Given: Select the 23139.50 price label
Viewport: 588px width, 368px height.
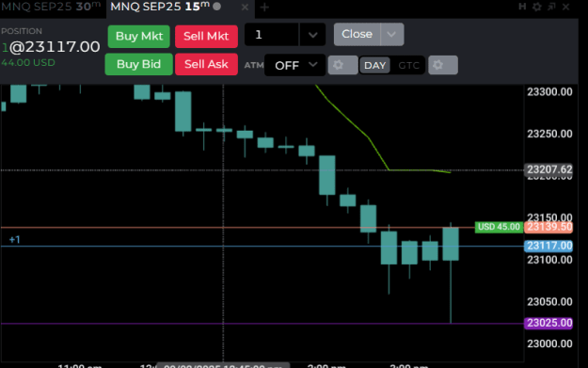Looking at the screenshot, I should [x=548, y=227].
